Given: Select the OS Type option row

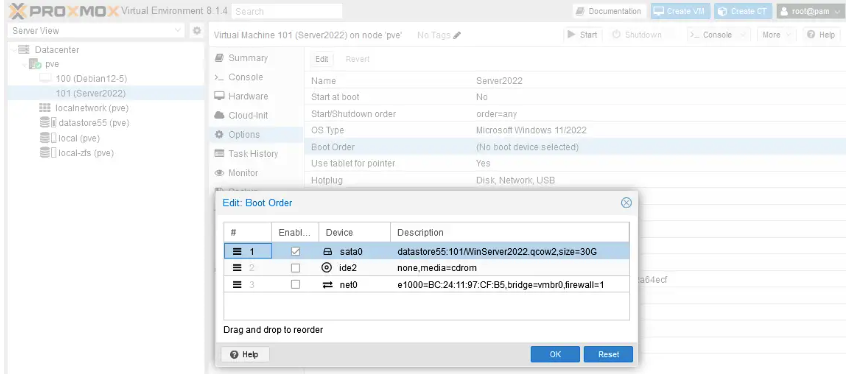Looking at the screenshot, I should [x=576, y=131].
